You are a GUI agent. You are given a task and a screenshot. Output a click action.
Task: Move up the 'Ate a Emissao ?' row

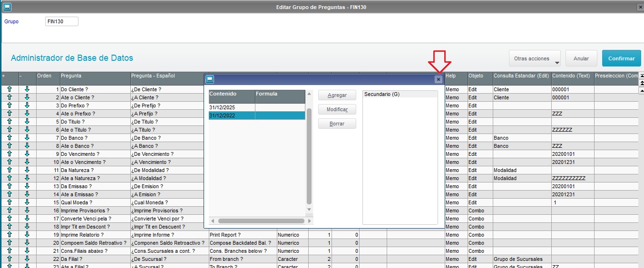click(x=9, y=194)
